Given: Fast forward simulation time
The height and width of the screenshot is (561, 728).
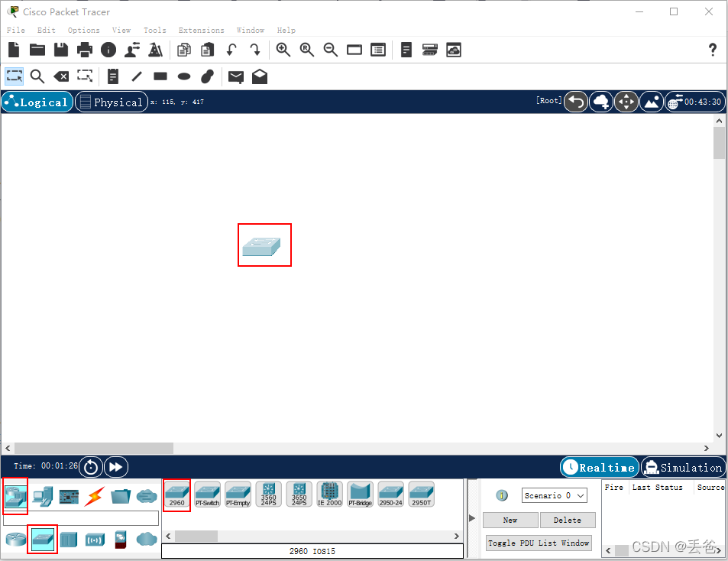Looking at the screenshot, I should click(116, 467).
